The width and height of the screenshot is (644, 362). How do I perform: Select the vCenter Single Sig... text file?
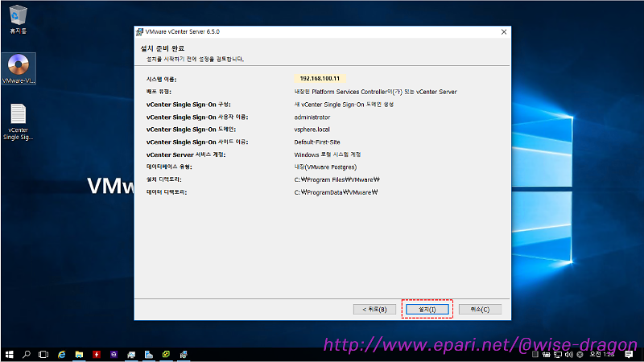pyautogui.click(x=18, y=122)
